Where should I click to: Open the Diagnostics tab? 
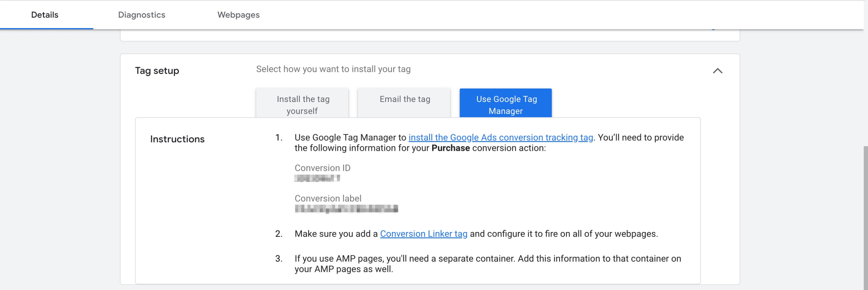click(142, 15)
